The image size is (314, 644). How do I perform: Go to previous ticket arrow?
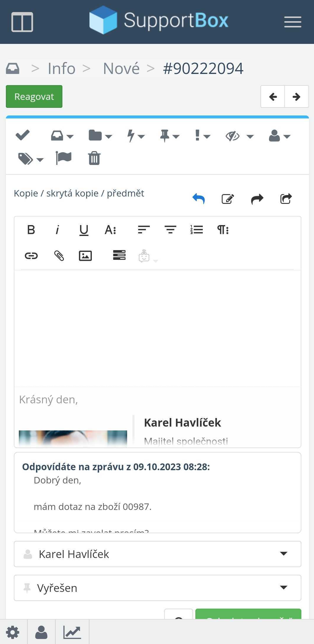[x=273, y=97]
